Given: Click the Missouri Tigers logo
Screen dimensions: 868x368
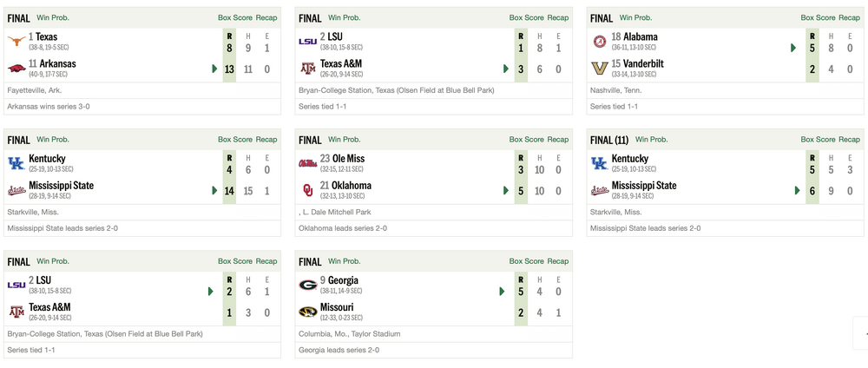Looking at the screenshot, I should pyautogui.click(x=308, y=312).
